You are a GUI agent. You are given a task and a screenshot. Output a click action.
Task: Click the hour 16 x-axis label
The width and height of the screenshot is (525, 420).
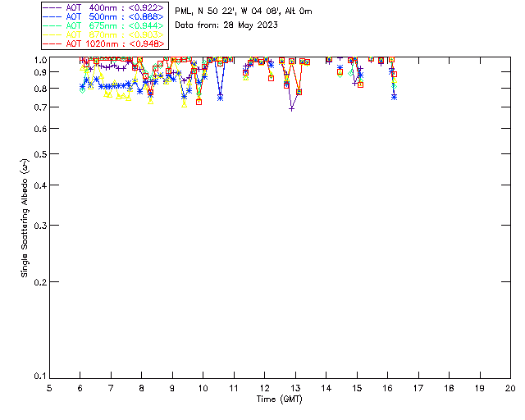click(387, 388)
